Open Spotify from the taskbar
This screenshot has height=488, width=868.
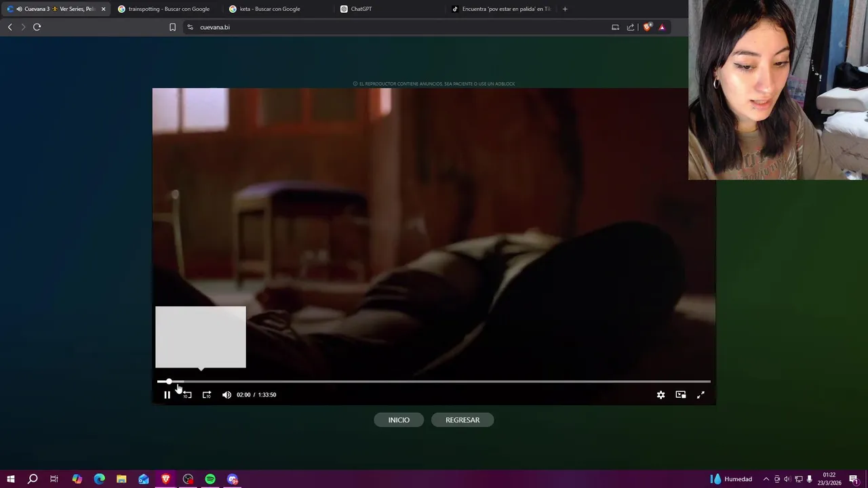pos(210,479)
